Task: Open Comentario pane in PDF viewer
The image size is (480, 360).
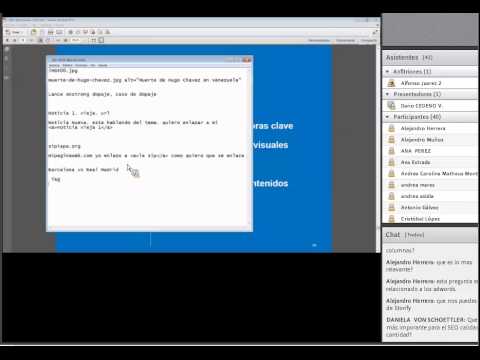Action: [x=345, y=40]
